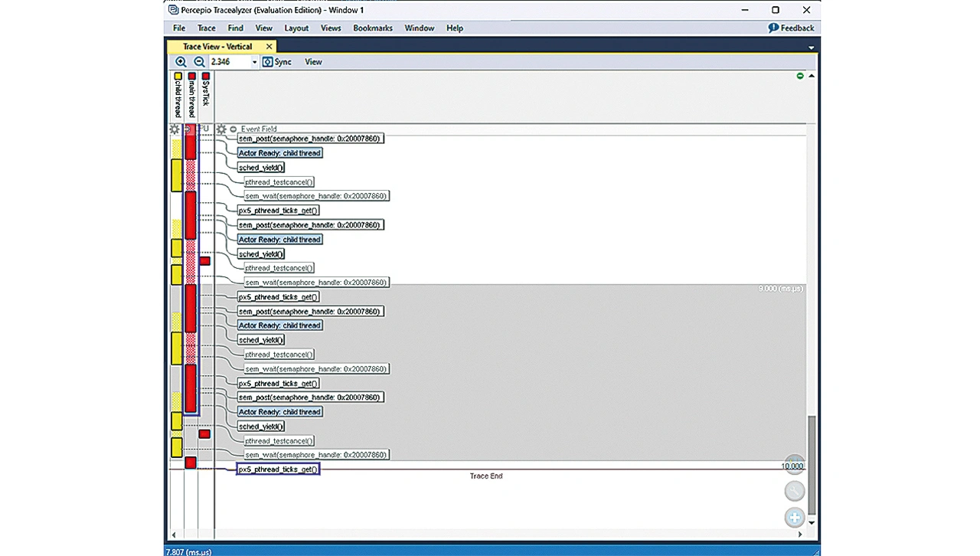Click the zoom in magnifier icon
Screen dimensions: 980x556
tap(181, 62)
